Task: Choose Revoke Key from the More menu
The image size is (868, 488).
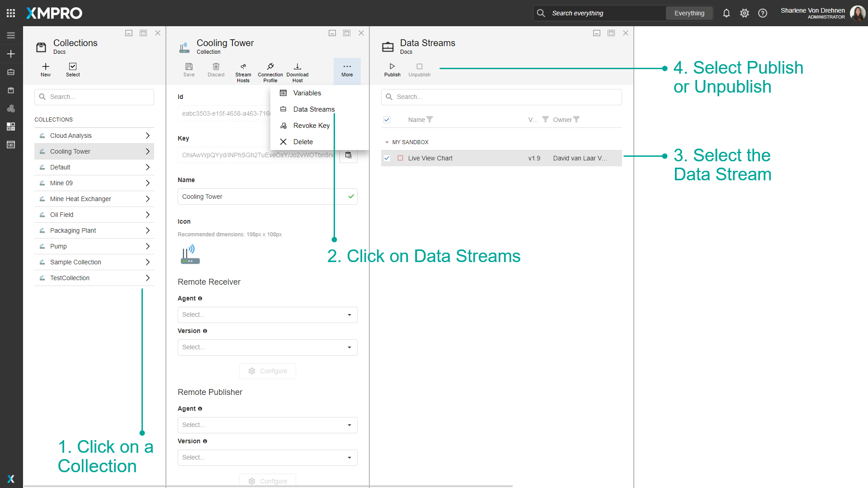Action: coord(310,125)
